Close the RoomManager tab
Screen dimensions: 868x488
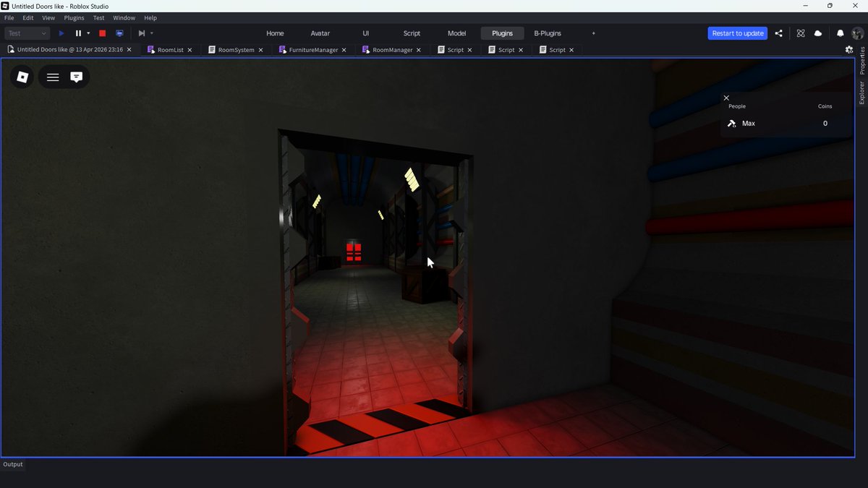pyautogui.click(x=419, y=50)
